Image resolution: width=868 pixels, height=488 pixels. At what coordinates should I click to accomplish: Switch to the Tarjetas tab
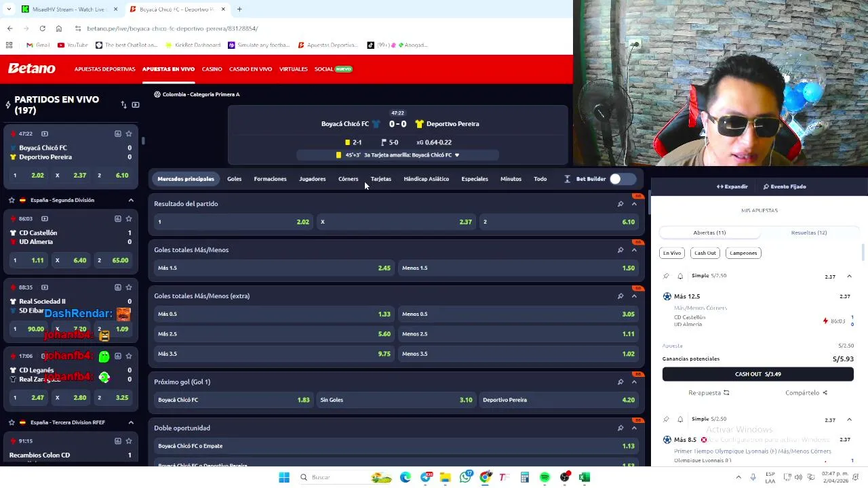pos(381,179)
